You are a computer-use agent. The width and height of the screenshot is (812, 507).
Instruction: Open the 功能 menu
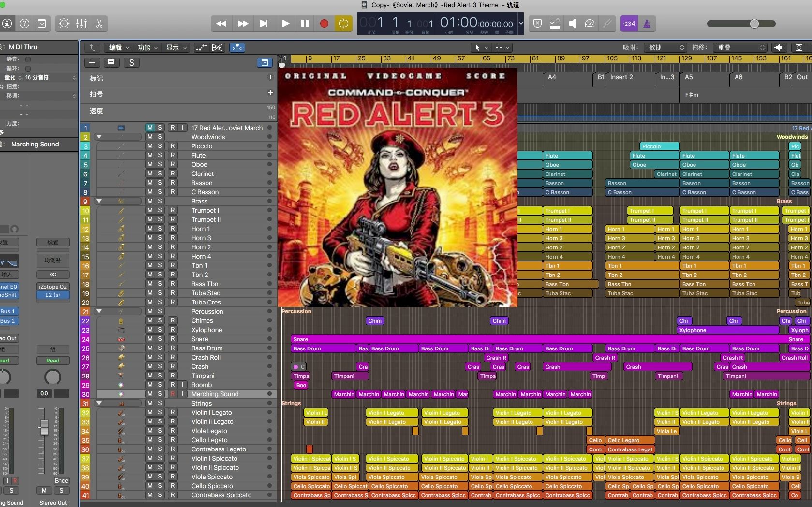pos(148,47)
